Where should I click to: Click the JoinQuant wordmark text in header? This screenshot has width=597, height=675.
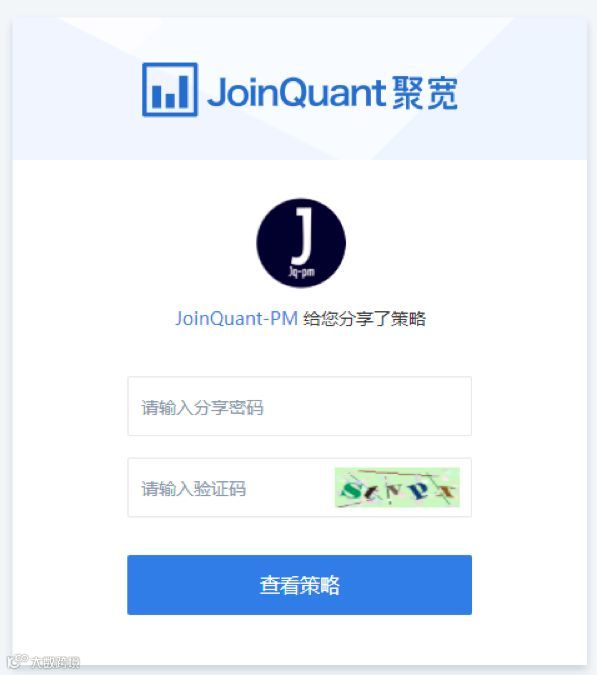coord(296,92)
